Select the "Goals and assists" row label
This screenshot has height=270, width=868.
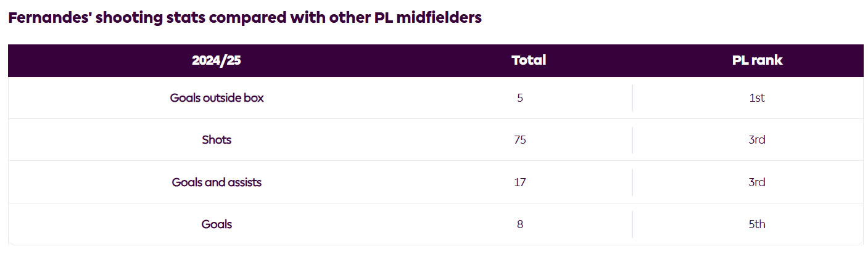(x=217, y=182)
